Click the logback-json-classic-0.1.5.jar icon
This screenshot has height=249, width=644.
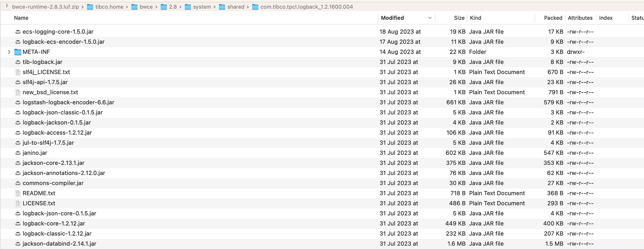(18, 113)
